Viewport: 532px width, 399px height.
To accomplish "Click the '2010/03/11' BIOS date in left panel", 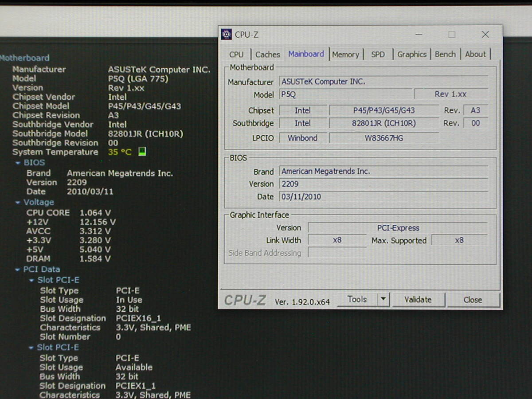I will (90, 192).
